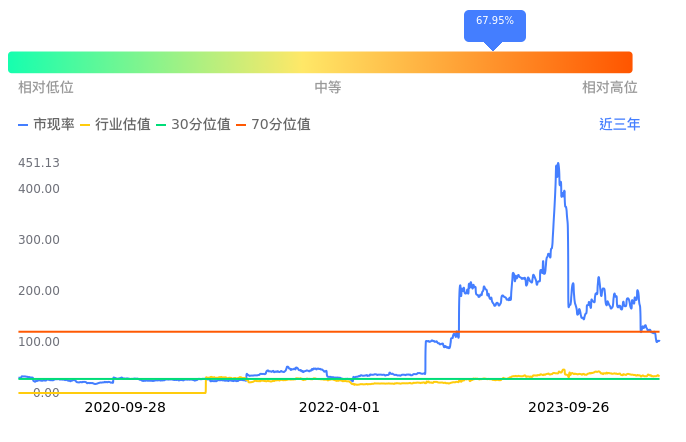Click the 451.13 maximum y-axis label
Image resolution: width=686 pixels, height=442 pixels.
(39, 163)
